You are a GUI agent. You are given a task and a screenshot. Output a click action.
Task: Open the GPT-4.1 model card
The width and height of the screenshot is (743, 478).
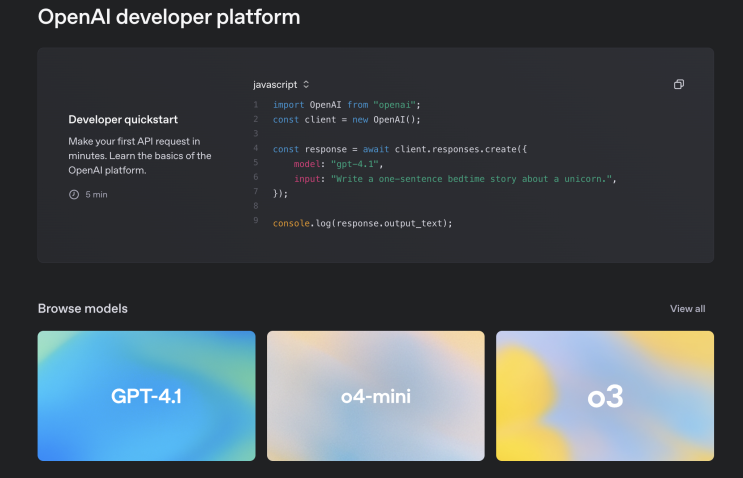pos(146,396)
